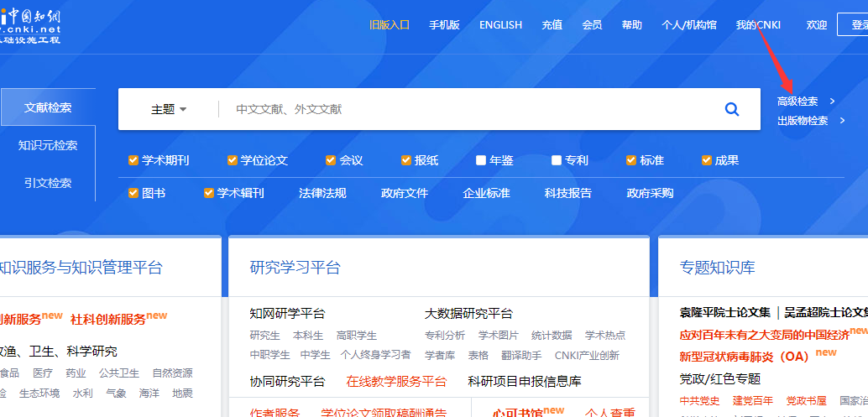The image size is (868, 417).
Task: Switch site language to ENGLISH
Action: (500, 25)
